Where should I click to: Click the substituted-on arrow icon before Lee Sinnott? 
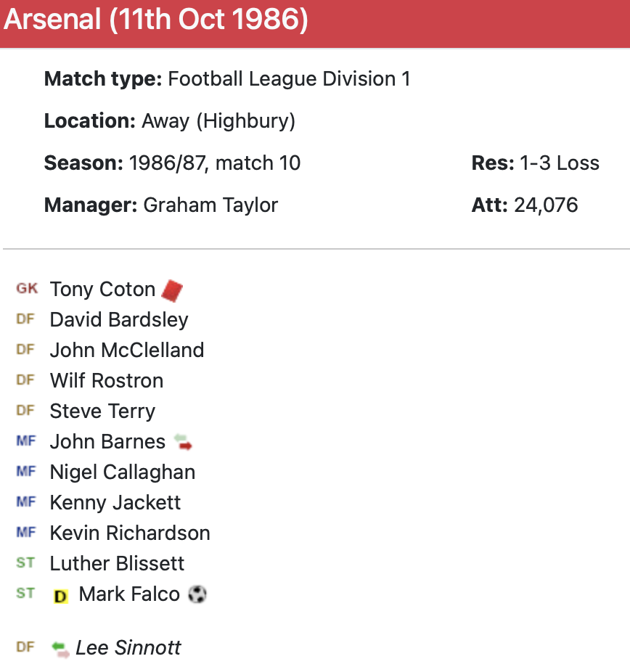coord(61,648)
